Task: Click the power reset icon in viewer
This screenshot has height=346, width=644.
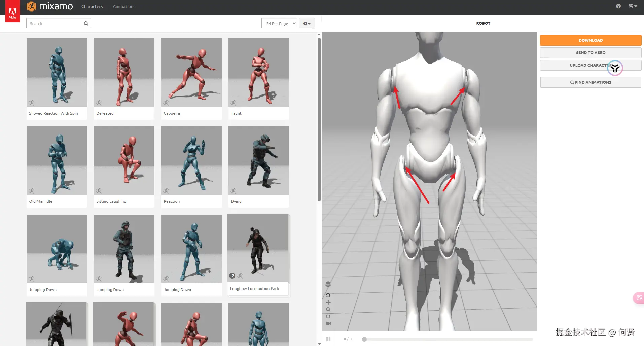Action: pyautogui.click(x=328, y=316)
